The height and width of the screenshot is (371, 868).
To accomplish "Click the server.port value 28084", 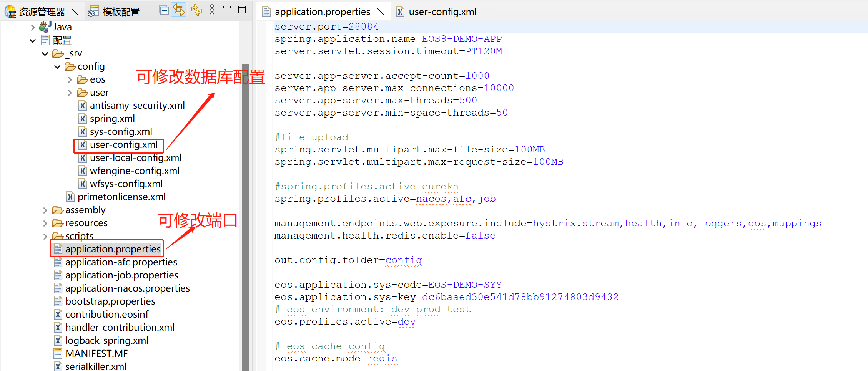I will click(x=363, y=26).
